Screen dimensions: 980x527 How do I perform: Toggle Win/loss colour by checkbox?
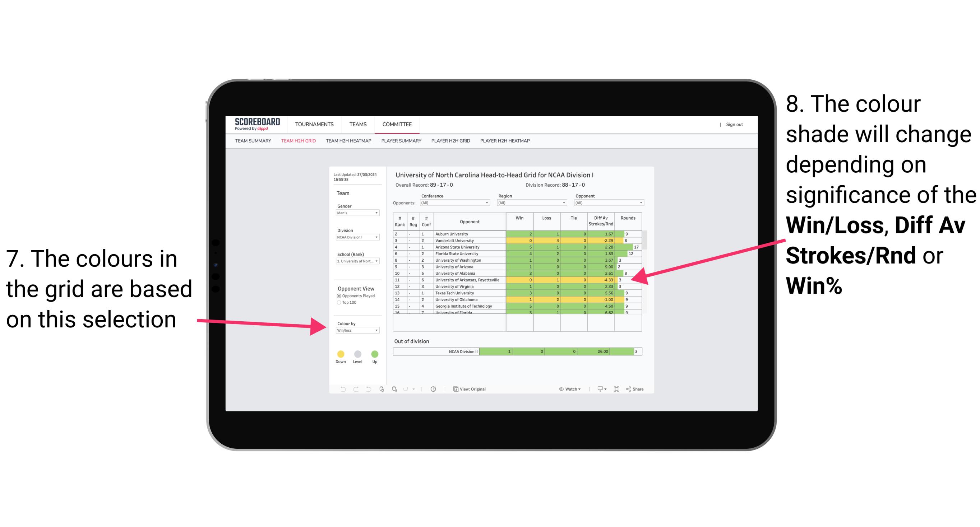[355, 330]
